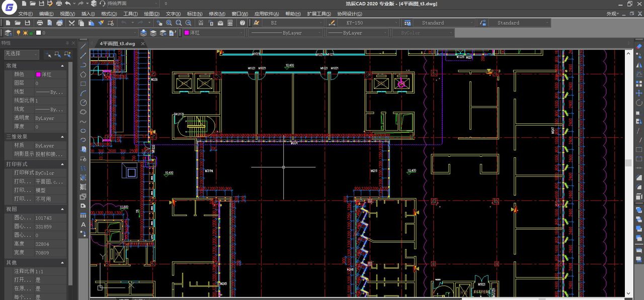Open the Layer Properties Manager icon
The image size is (644, 300).
click(8, 33)
